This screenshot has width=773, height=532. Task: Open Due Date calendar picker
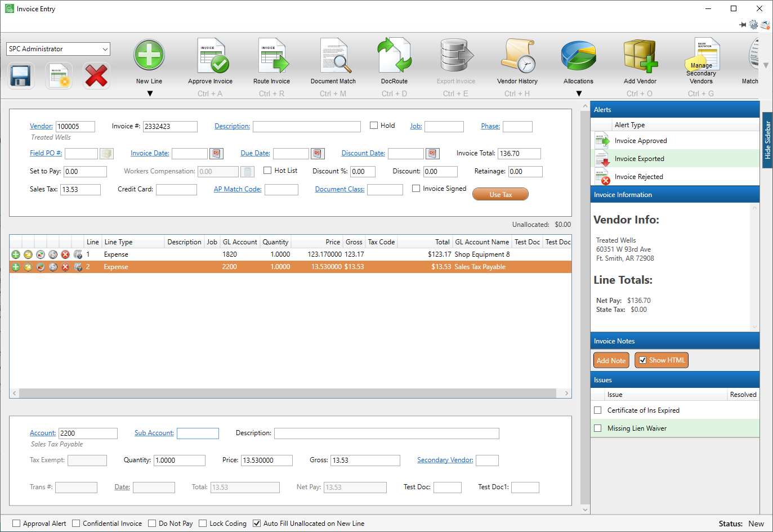[x=318, y=153]
